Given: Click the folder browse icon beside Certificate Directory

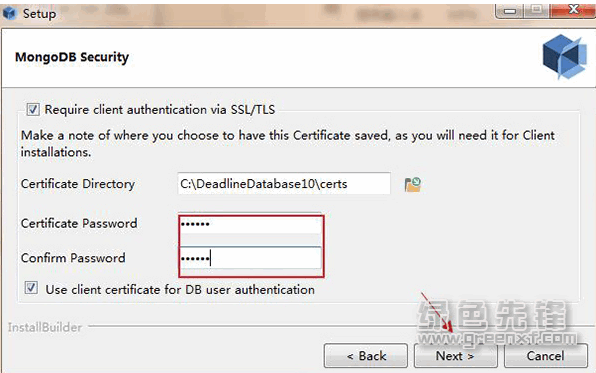Looking at the screenshot, I should pyautogui.click(x=412, y=184).
